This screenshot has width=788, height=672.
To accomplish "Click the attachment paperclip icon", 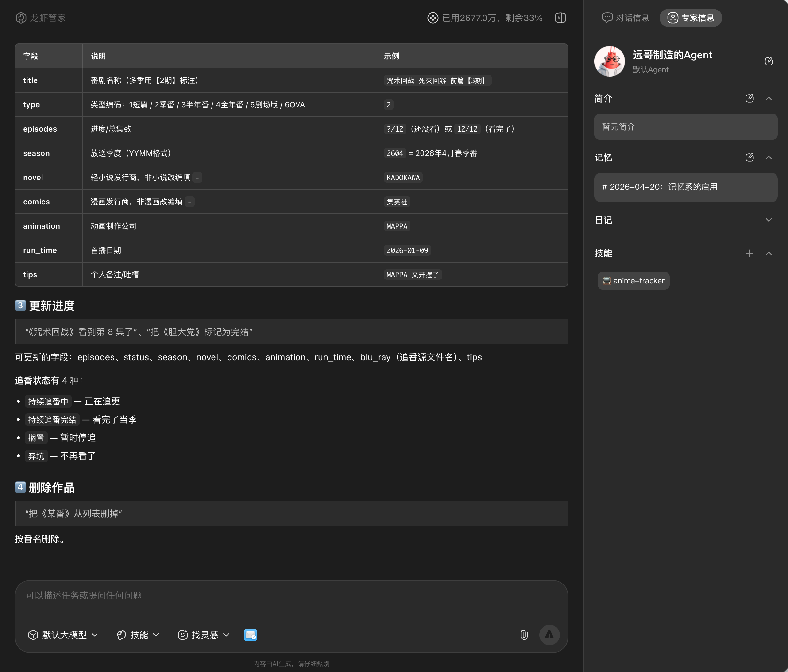I will tap(524, 635).
